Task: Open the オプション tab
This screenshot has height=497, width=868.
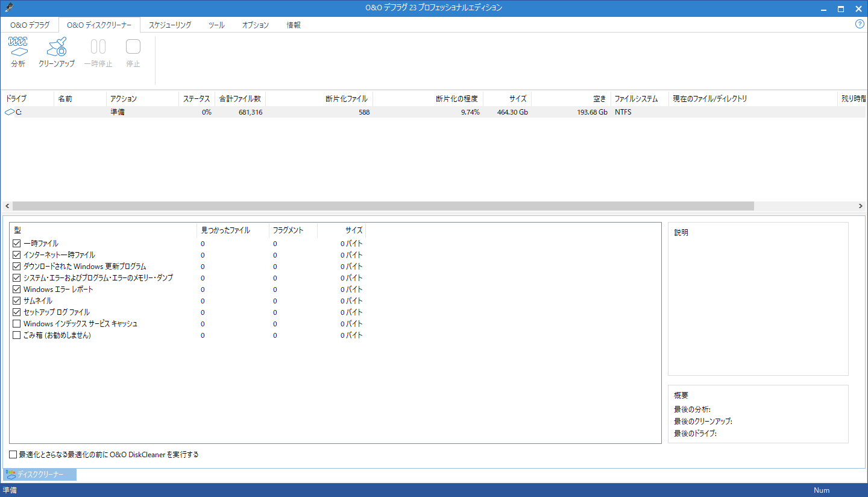Action: click(x=256, y=25)
